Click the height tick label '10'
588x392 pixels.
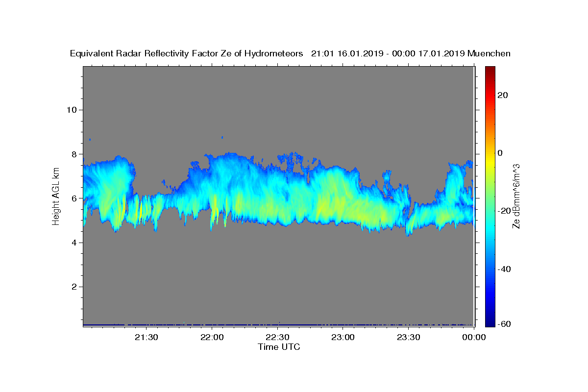pos(71,110)
